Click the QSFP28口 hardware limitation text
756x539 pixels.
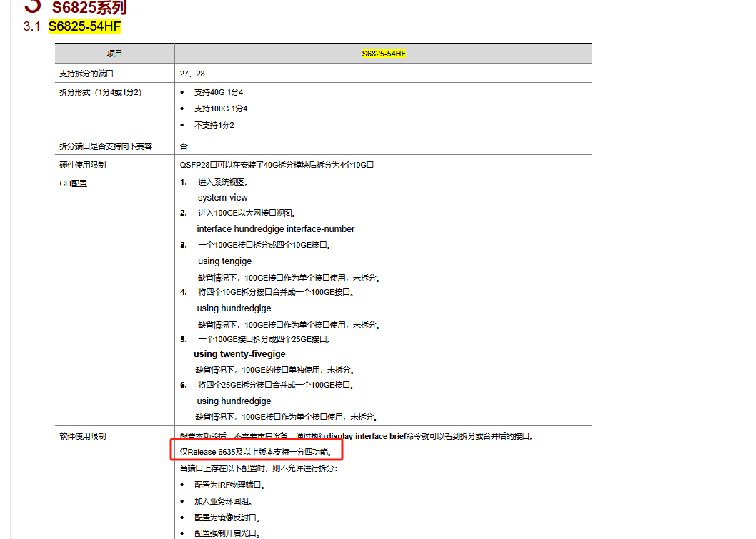277,165
